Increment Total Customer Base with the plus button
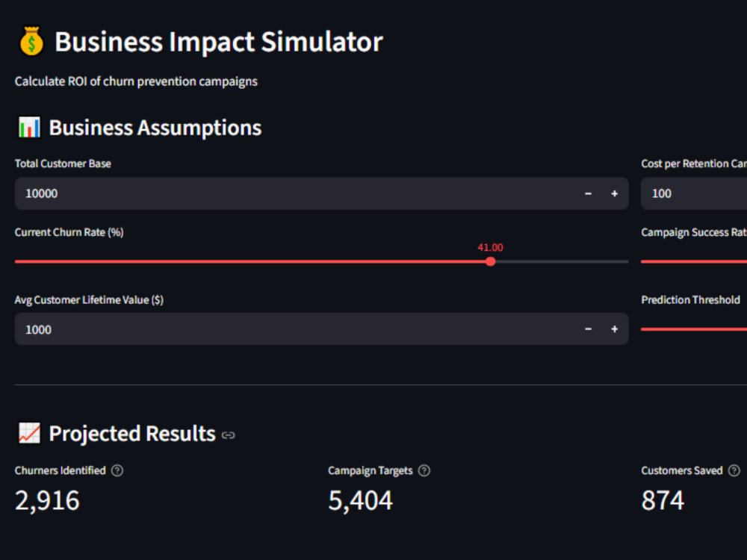This screenshot has height=560, width=747. [x=614, y=193]
